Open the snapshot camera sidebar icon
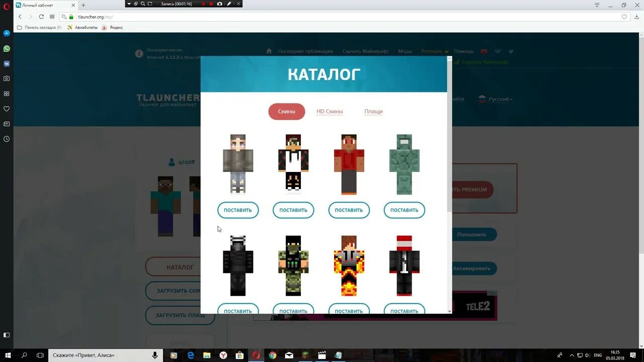Image resolution: width=644 pixels, height=362 pixels. point(7,78)
